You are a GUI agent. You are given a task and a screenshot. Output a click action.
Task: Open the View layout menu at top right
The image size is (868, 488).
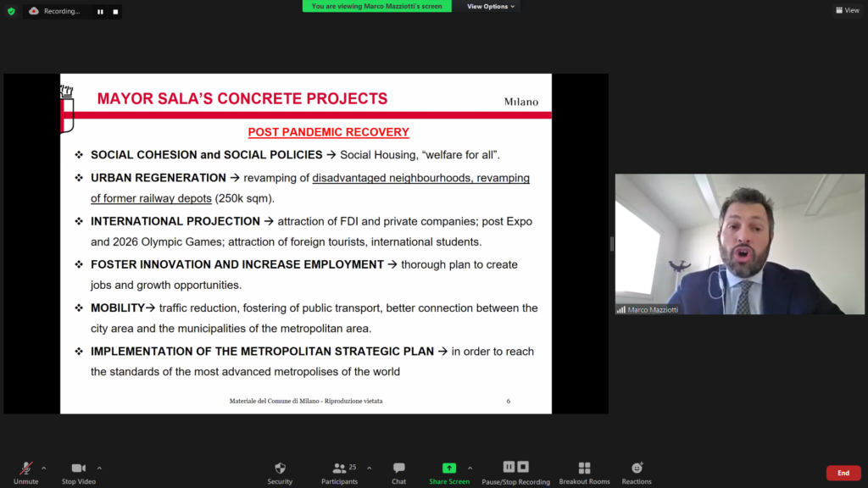847,11
